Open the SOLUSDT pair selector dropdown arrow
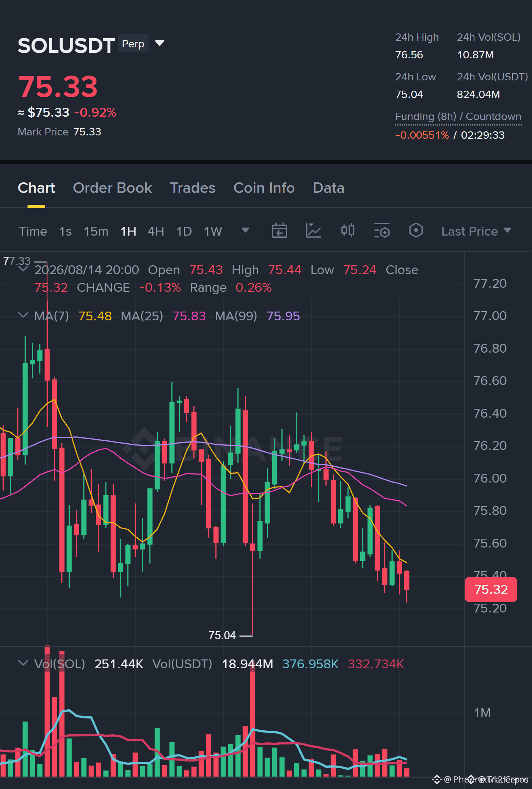This screenshot has width=532, height=789. [x=159, y=43]
